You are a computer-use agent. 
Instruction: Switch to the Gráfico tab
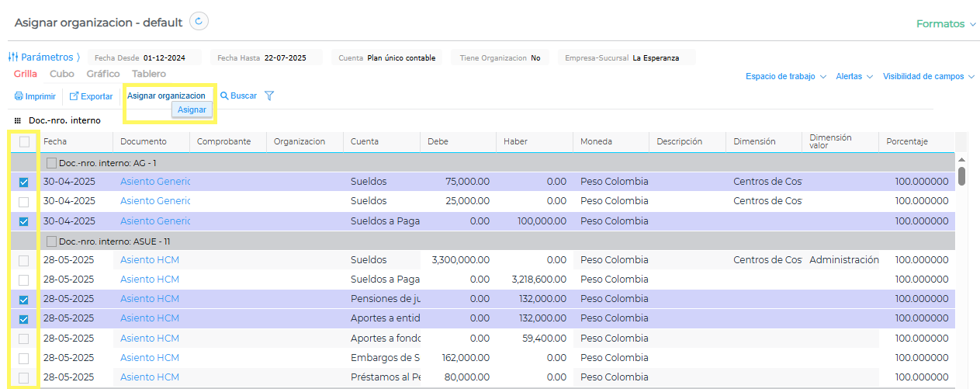pos(103,74)
